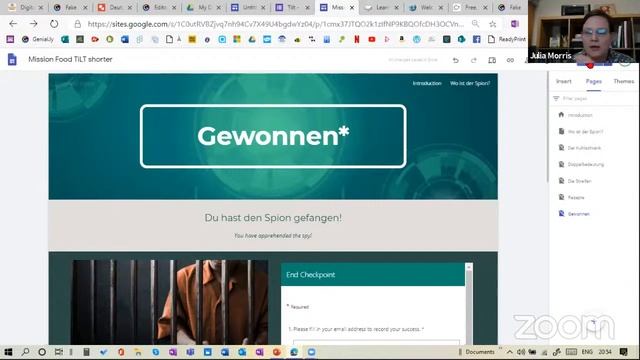Open the Windows Start menu
This screenshot has width=640, height=360.
tap(8, 352)
